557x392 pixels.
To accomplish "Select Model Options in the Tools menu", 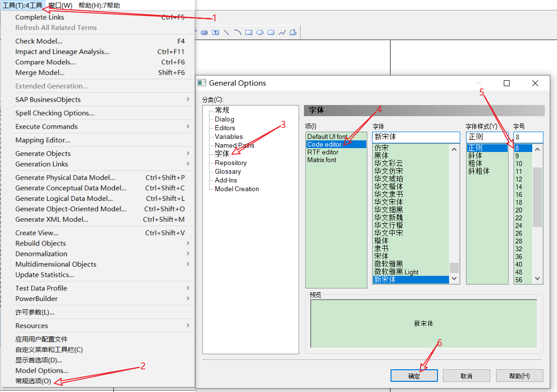I will [x=42, y=370].
